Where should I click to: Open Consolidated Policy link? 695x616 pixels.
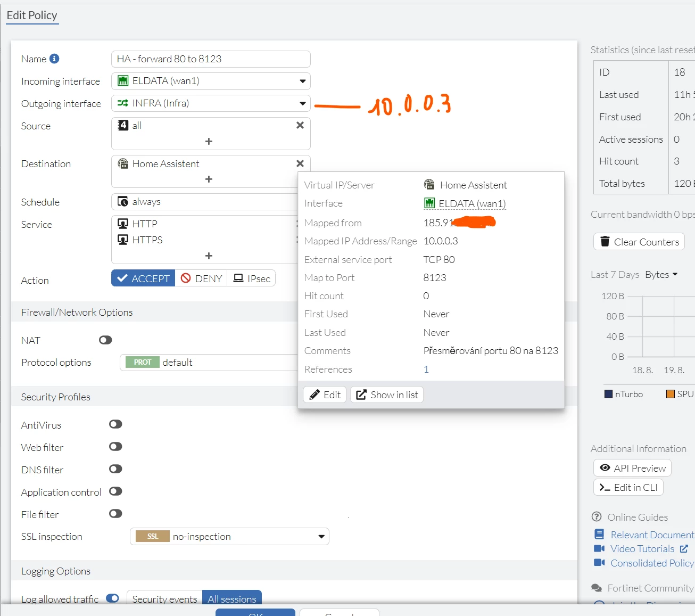point(652,563)
